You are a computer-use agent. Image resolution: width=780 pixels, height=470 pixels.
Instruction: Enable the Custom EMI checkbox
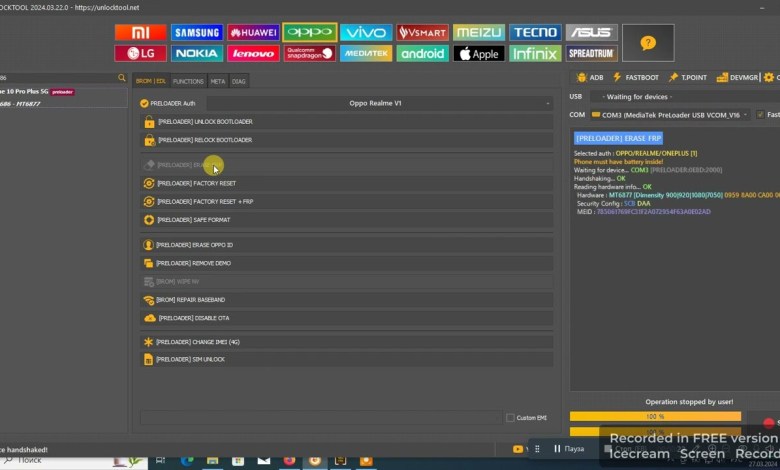[510, 417]
